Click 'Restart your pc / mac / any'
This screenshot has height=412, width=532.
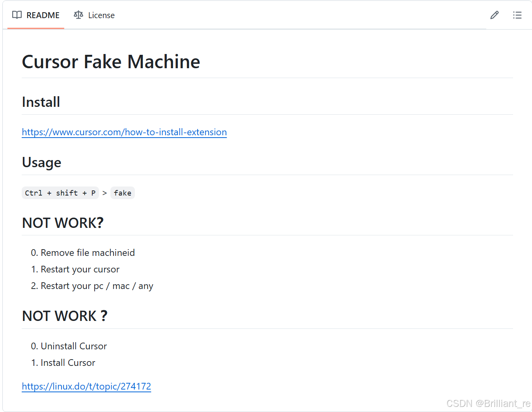tap(97, 286)
